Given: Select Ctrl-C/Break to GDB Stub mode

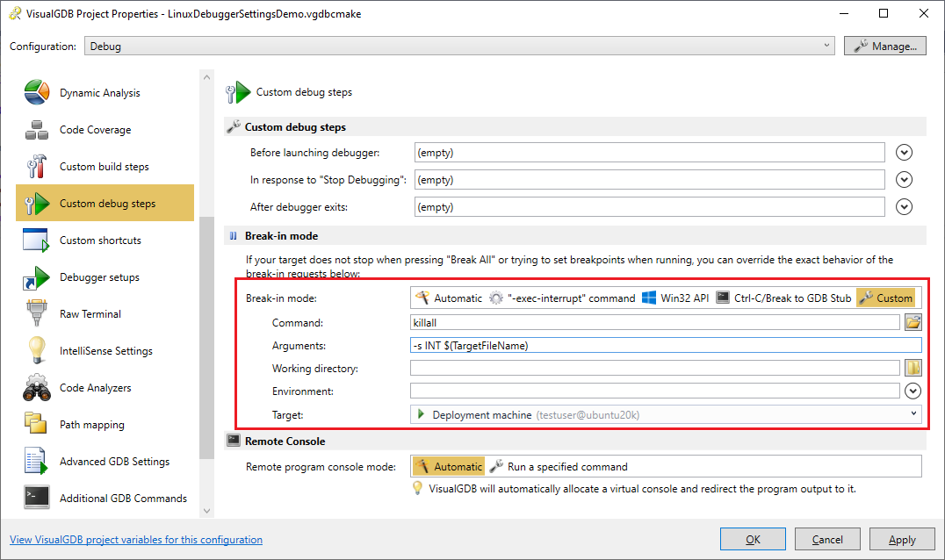Looking at the screenshot, I should (x=783, y=298).
